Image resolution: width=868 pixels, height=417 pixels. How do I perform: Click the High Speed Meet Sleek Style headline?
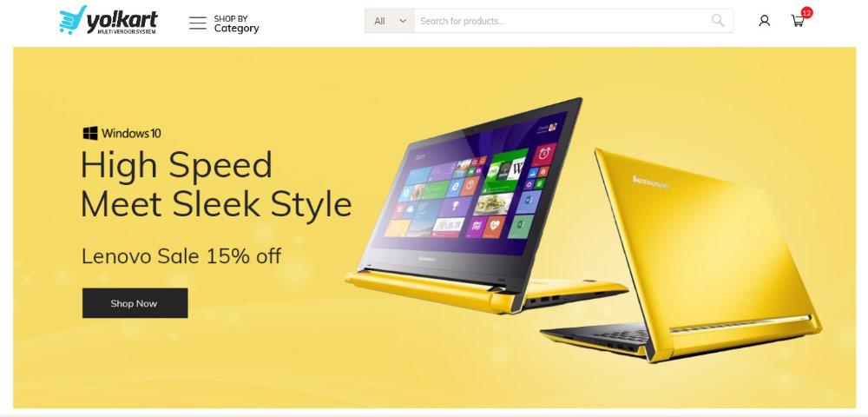(216, 184)
